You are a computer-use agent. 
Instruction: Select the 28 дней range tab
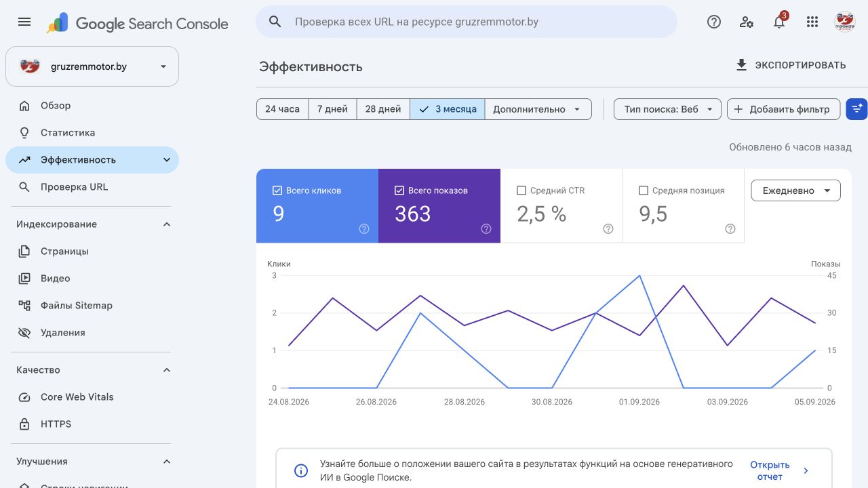(383, 109)
